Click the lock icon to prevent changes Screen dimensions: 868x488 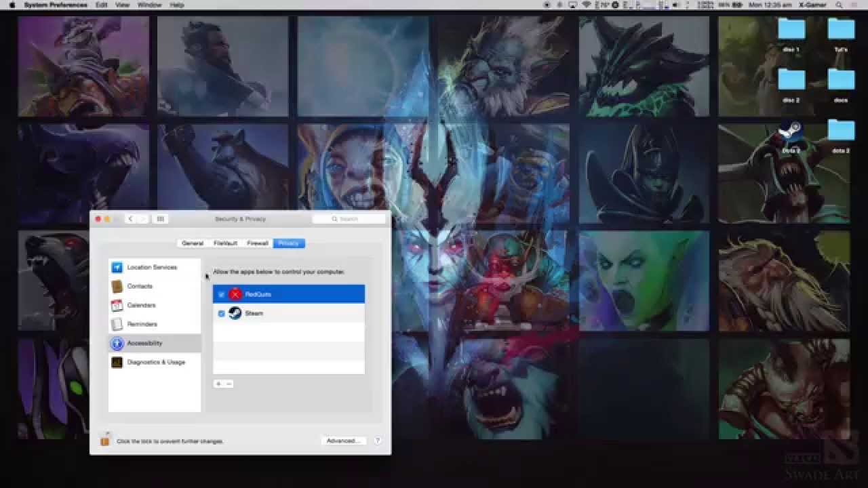tap(104, 440)
